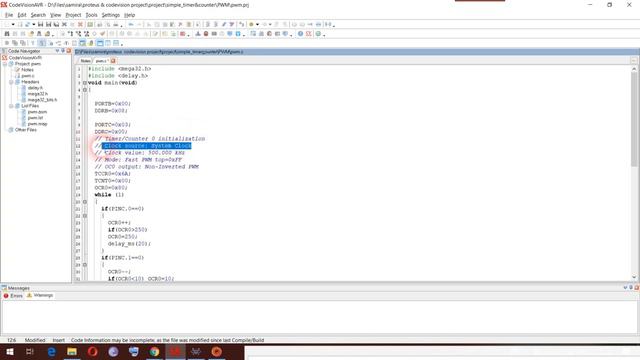Click the code line delay_ms(20);
This screenshot has height=360, width=640.
(x=129, y=244)
